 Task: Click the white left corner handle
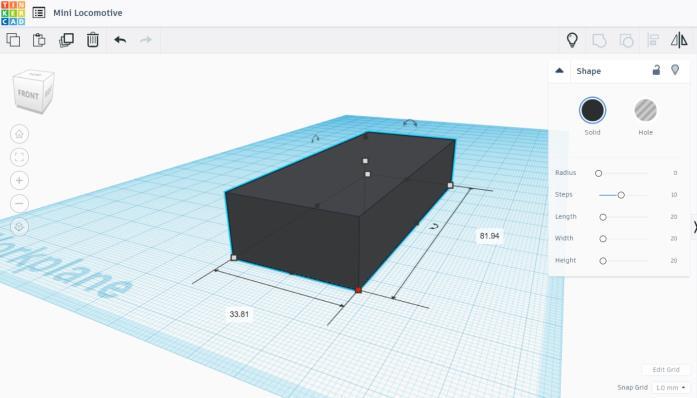(x=234, y=257)
